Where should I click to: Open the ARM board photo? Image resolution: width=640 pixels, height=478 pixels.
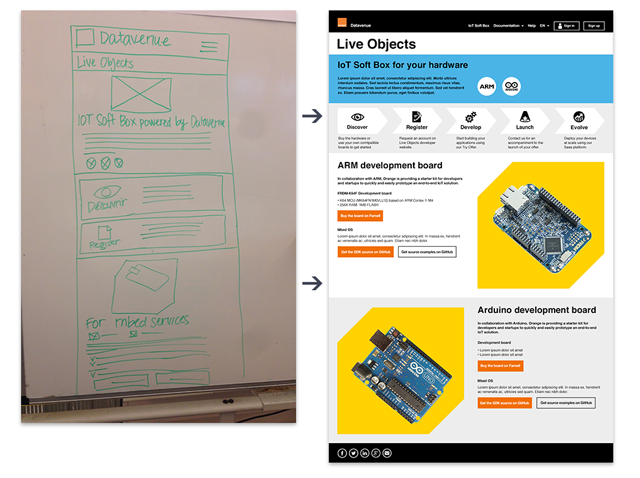541,225
